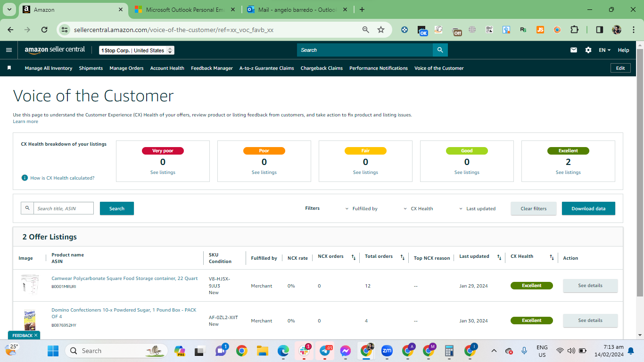Sort the listings by Total orders
The image size is (644, 362).
[403, 257]
